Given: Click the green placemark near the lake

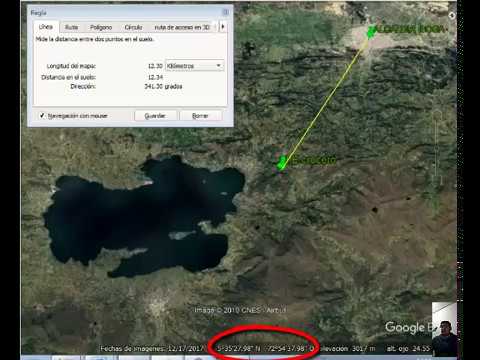Looking at the screenshot, I should [282, 163].
